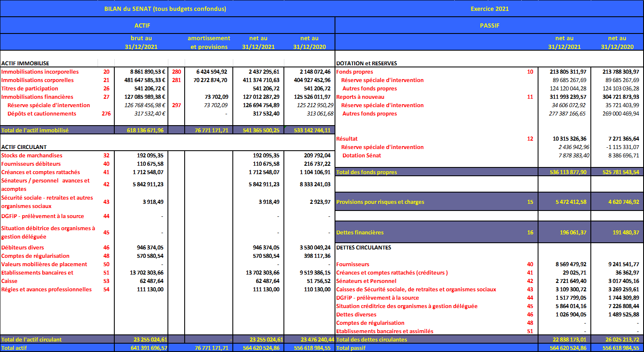Select the 'Provisions pour risques et charges' cell

click(380, 202)
